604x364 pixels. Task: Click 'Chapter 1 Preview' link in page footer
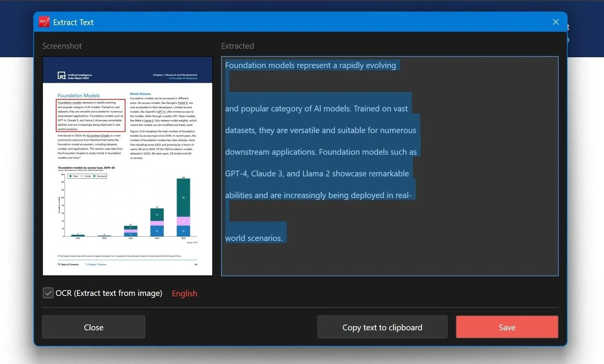(x=96, y=265)
